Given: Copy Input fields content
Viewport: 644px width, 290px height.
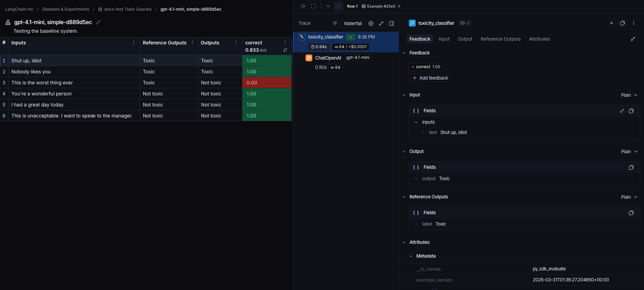Looking at the screenshot, I should [631, 111].
